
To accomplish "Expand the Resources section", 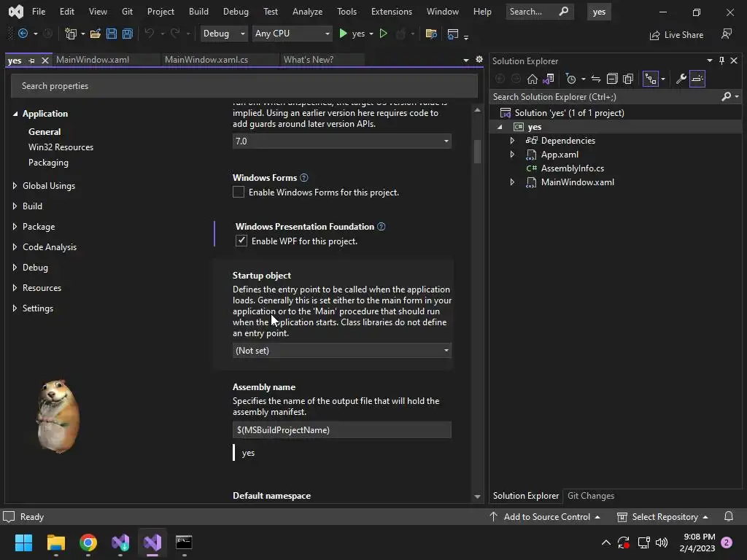I will (x=15, y=287).
